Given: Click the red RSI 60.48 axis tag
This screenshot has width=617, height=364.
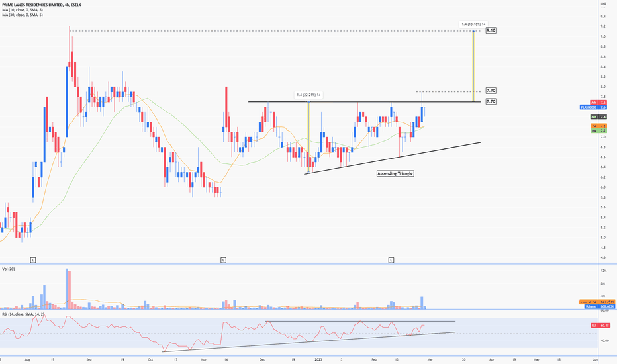Looking at the screenshot, I should [600, 326].
